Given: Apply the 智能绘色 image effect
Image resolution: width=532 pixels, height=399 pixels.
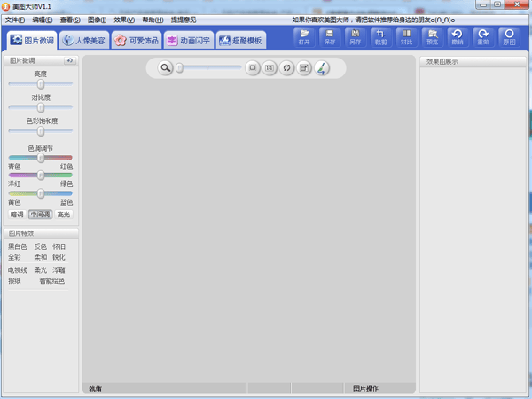Looking at the screenshot, I should [51, 281].
